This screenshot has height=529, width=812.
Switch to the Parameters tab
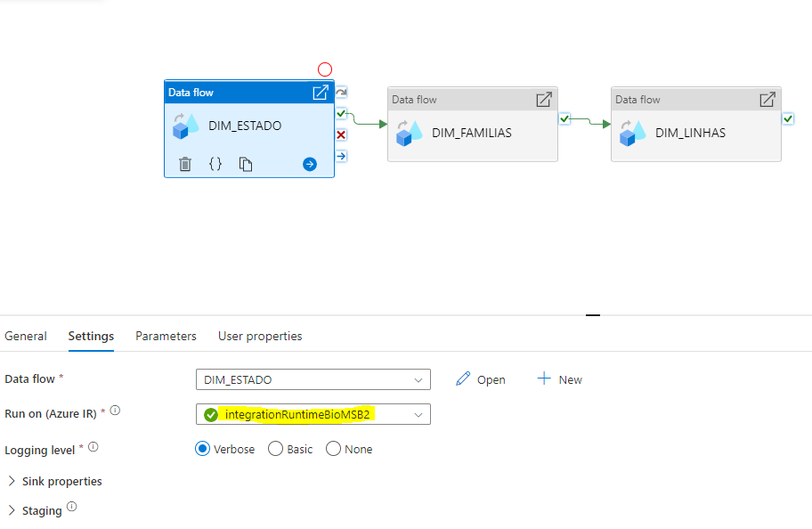pos(166,336)
